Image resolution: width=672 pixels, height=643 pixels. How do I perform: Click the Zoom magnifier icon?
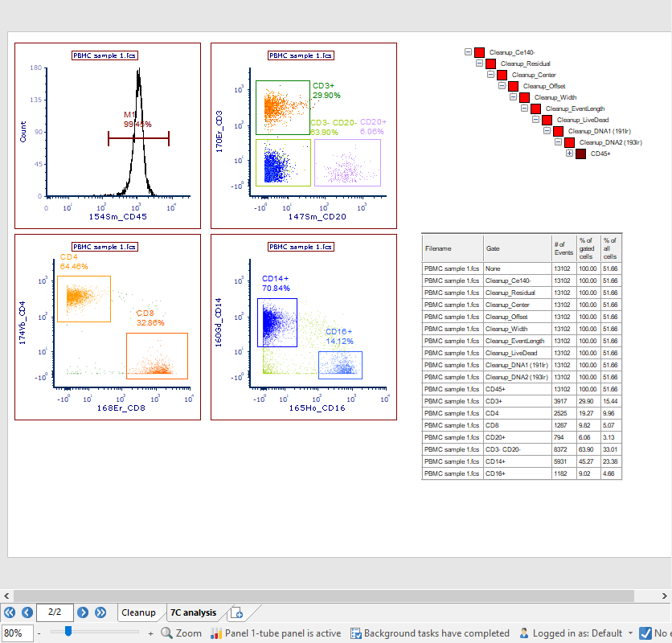pos(166,633)
